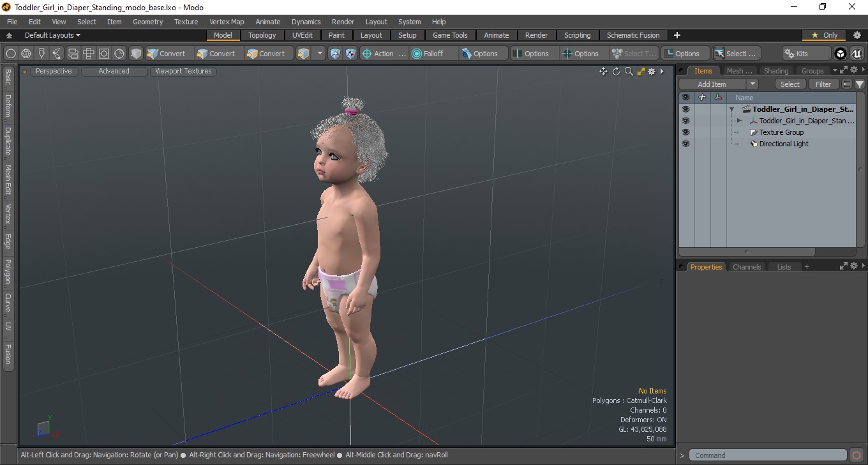Open symmetry Options with vertical bar icon
Viewport: 868px width, 465px height.
535,54
